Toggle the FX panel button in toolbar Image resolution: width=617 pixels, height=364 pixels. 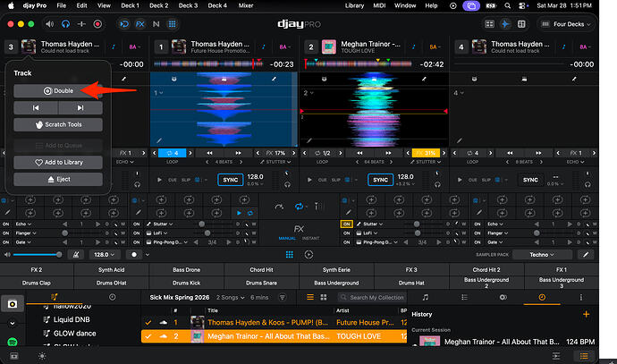pos(140,24)
